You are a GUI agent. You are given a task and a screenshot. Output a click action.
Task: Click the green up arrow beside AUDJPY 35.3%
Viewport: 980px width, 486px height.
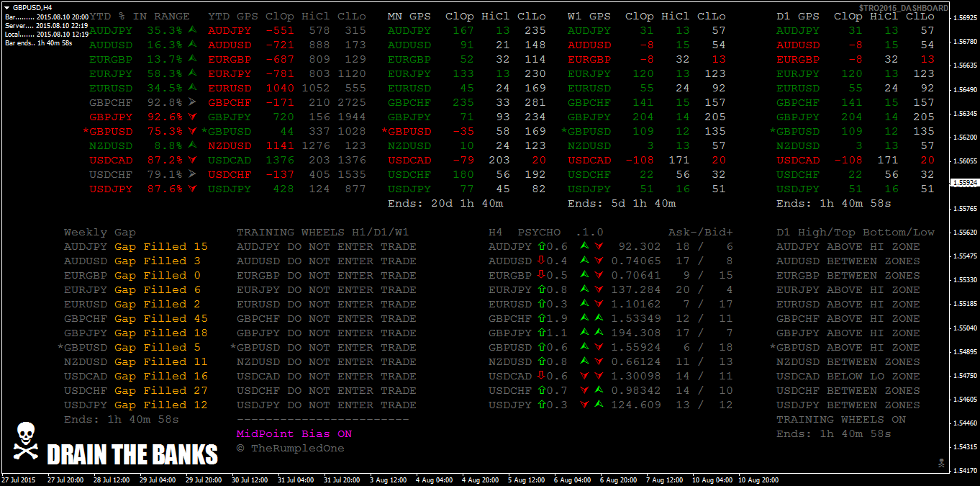tap(192, 30)
